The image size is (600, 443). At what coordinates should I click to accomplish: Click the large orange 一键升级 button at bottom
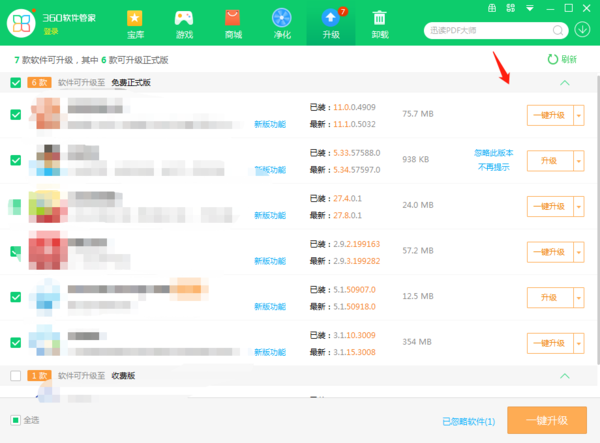[546, 420]
